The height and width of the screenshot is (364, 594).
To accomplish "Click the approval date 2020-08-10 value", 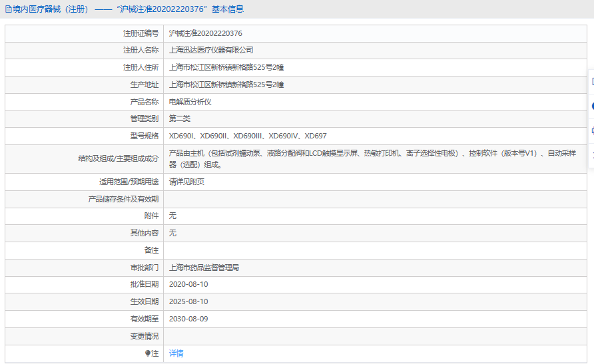I will point(188,284).
